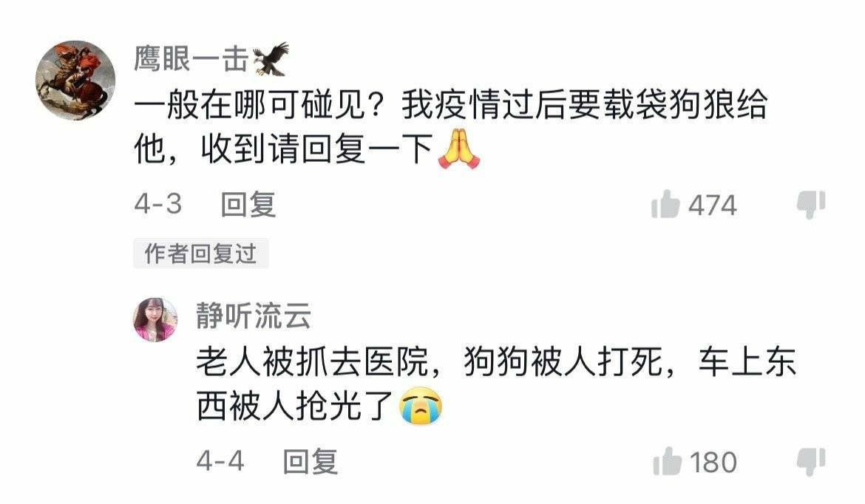Open 鹰眼一击's horse rider avatar
Screen dimensions: 865x504
(x=75, y=81)
